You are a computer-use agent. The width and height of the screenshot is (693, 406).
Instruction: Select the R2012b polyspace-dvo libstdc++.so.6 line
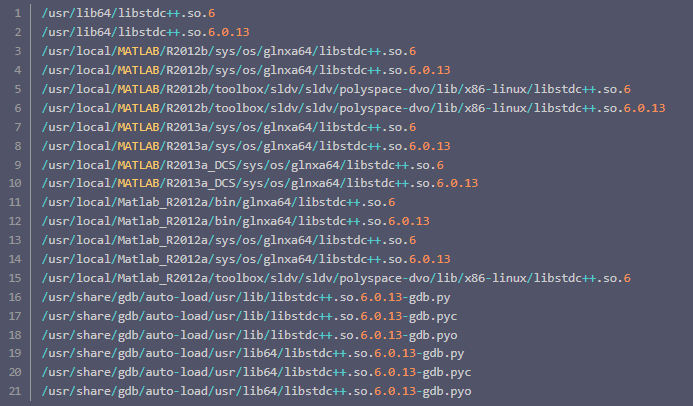click(x=336, y=89)
